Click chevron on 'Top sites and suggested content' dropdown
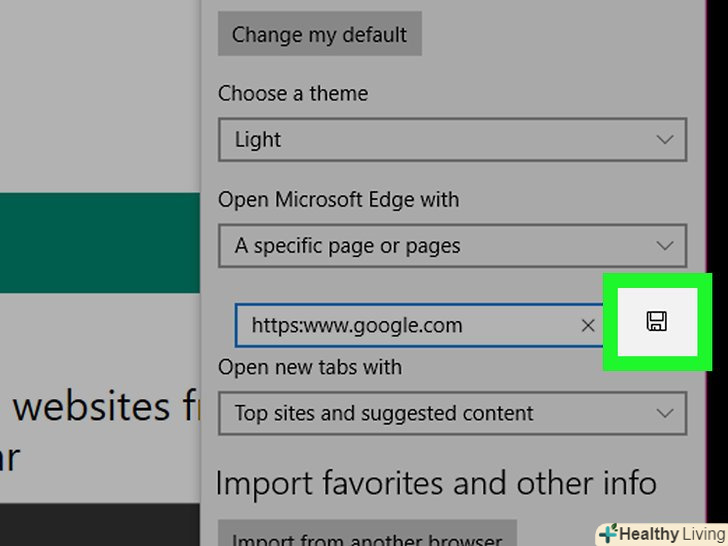Viewport: 728px width, 546px height. [665, 413]
